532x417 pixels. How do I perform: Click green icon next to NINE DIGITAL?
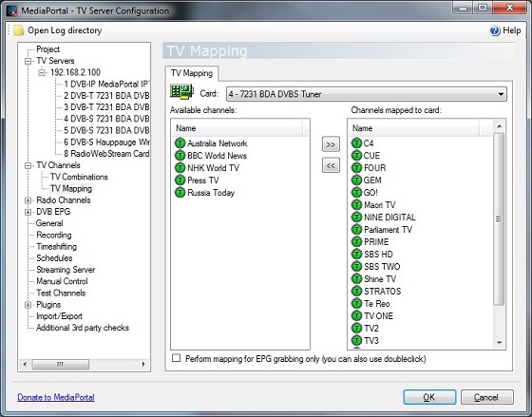point(356,218)
